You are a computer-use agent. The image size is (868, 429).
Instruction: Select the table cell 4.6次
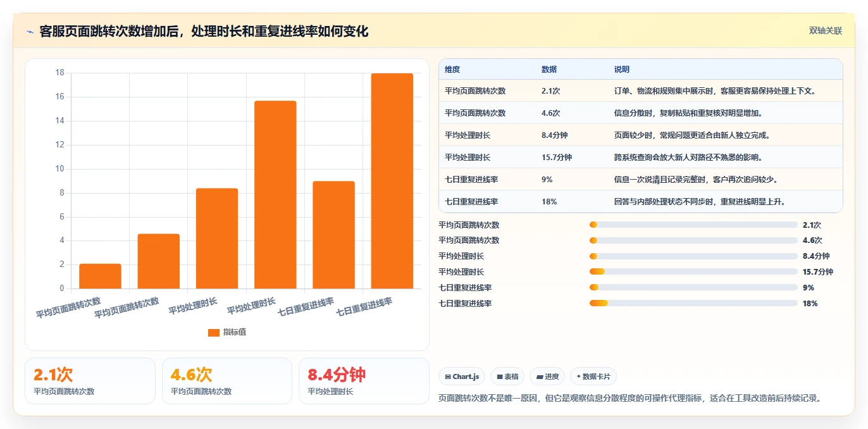click(550, 113)
